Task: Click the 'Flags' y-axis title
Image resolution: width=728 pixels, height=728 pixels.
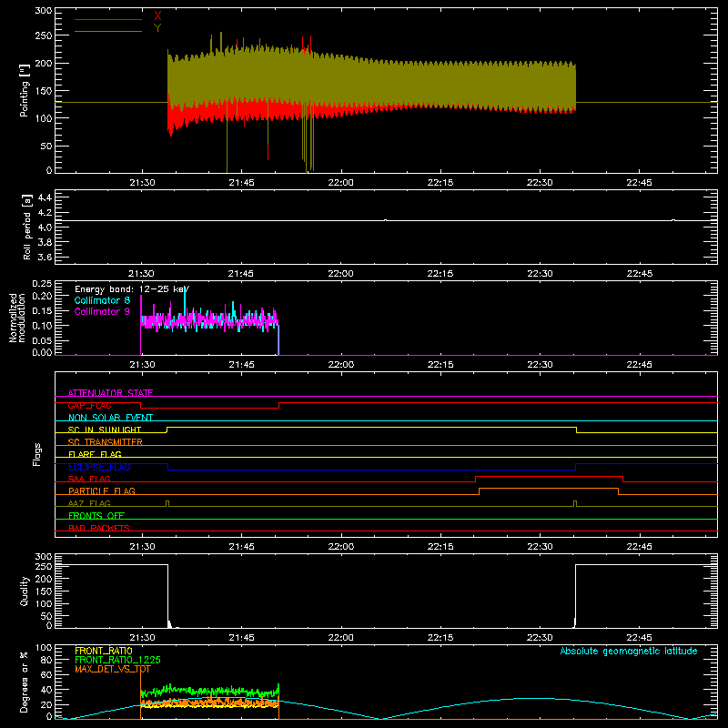Action: 36,454
